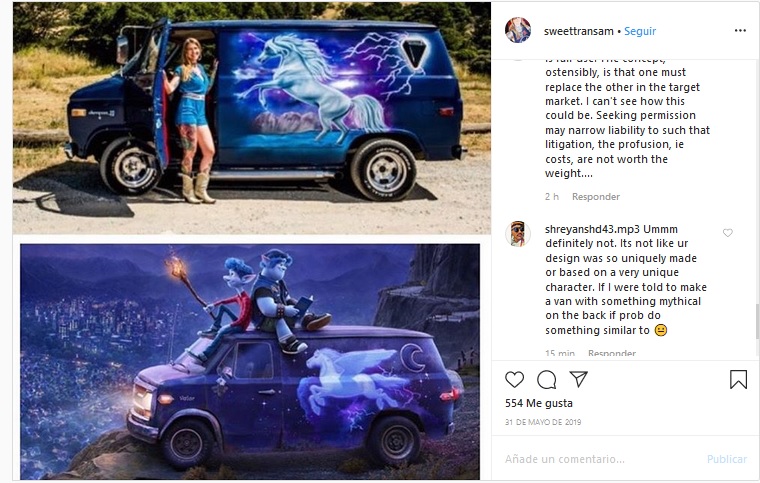Screen dimensions: 760x483
Task: Submit the comment with the Publicar button
Action: click(x=727, y=459)
